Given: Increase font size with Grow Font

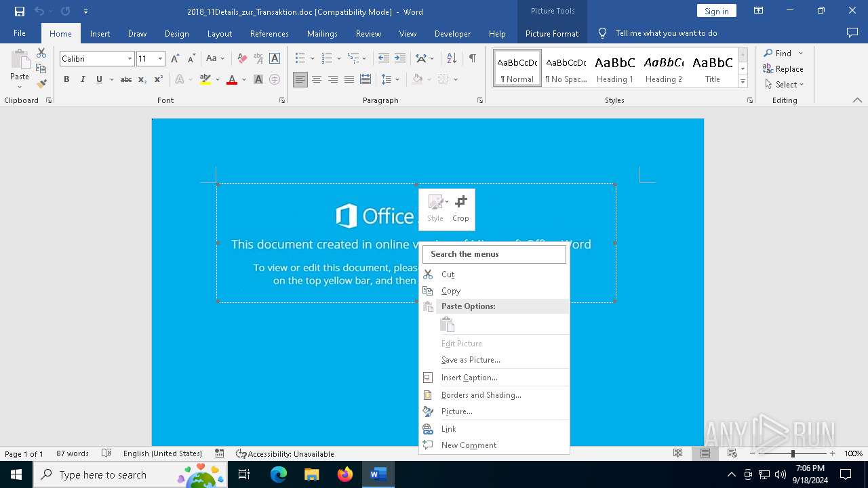Looking at the screenshot, I should [x=176, y=58].
